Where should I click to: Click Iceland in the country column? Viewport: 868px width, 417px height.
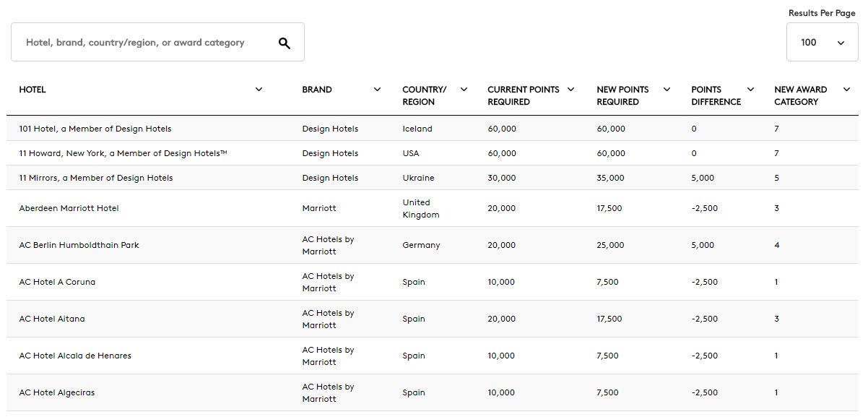click(x=417, y=129)
